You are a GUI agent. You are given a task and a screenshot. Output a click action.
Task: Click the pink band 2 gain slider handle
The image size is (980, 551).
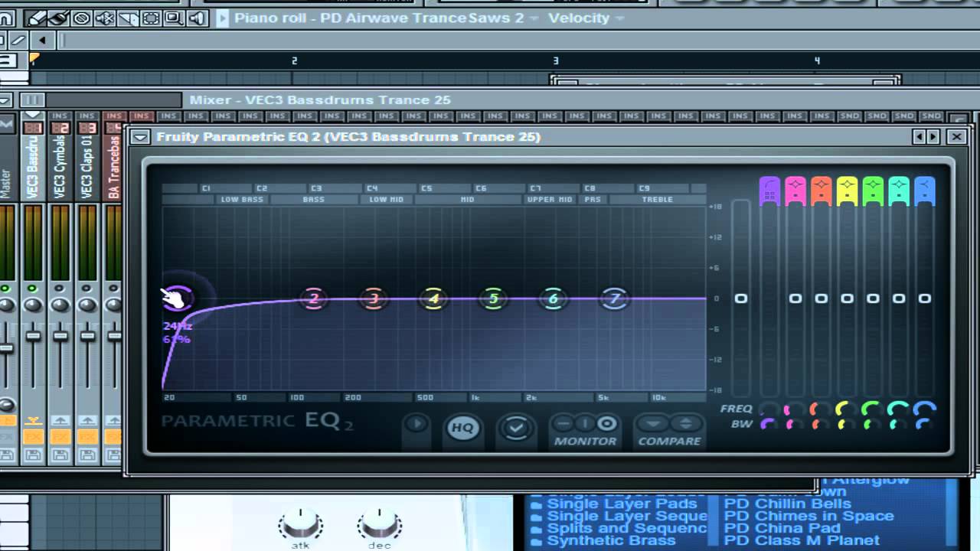[x=795, y=298]
